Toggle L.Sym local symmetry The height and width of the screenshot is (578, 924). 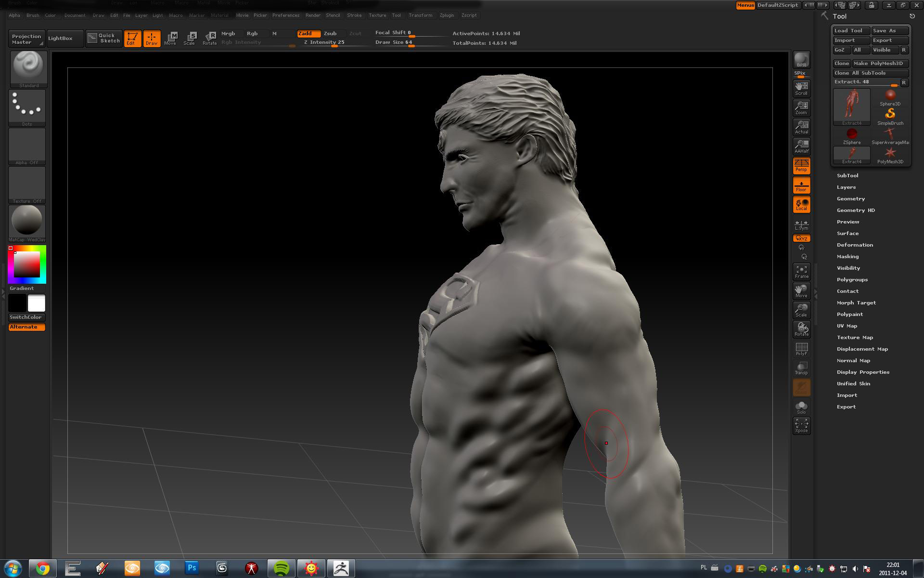point(801,225)
